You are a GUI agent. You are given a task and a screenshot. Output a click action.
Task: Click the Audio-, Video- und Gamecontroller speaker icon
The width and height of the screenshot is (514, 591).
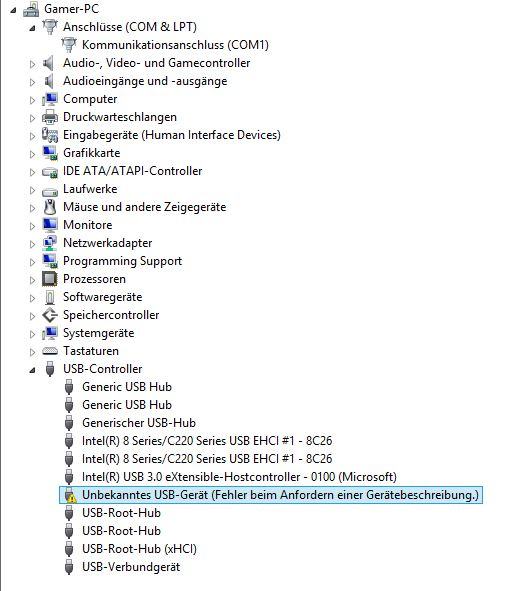(49, 63)
